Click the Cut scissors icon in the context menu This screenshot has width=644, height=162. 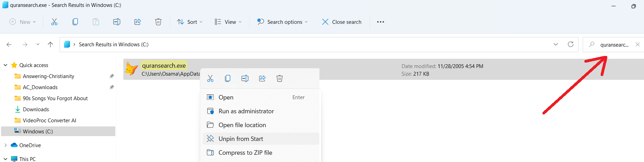coord(210,78)
